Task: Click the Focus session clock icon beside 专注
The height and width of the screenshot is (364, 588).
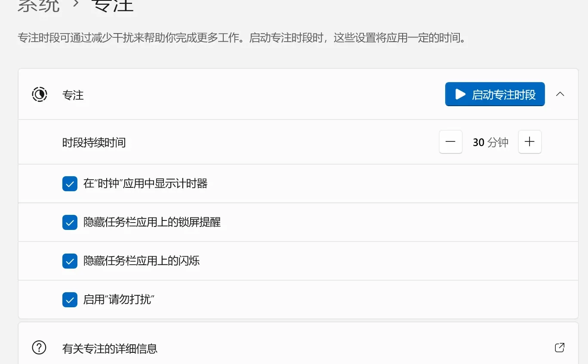Action: [39, 94]
